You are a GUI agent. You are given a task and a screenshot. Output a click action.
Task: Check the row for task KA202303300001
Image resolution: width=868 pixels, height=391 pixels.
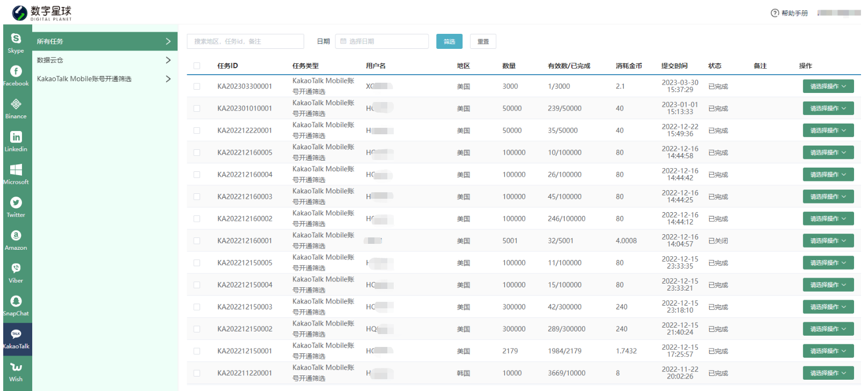197,86
